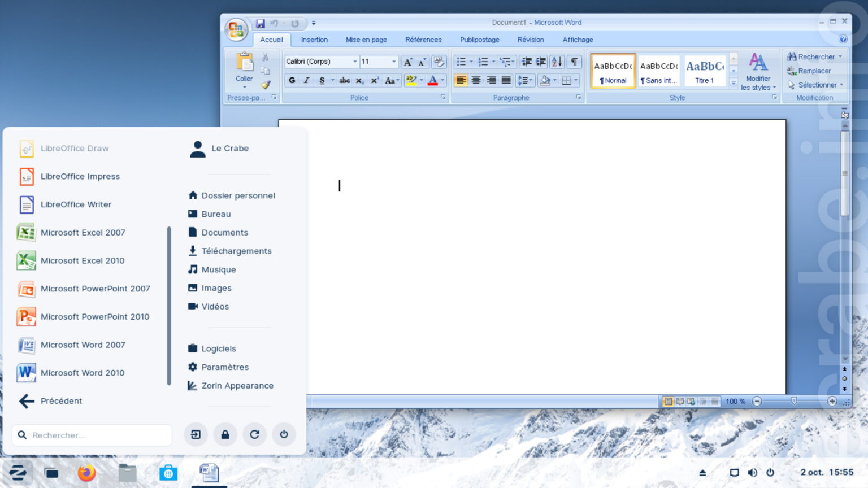Click the sort A-Z icon
868x488 pixels.
coord(557,62)
